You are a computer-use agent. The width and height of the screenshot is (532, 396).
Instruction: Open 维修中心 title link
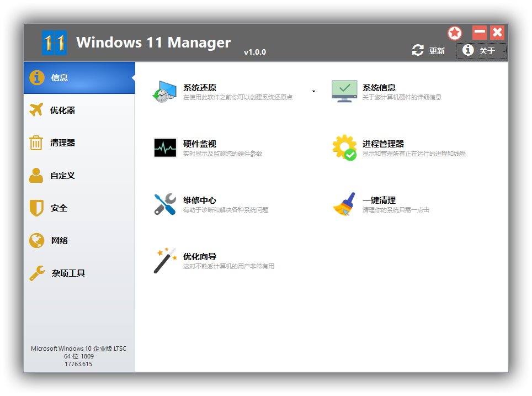200,200
